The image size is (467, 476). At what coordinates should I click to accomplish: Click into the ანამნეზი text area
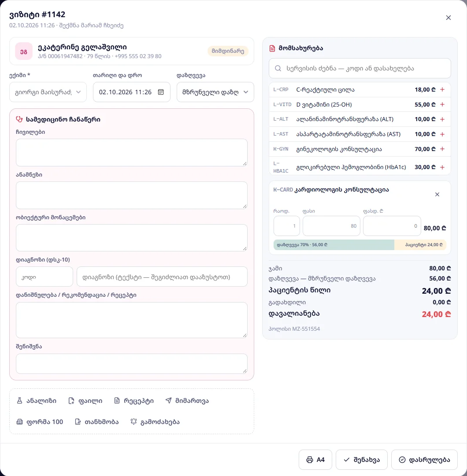pos(132,195)
